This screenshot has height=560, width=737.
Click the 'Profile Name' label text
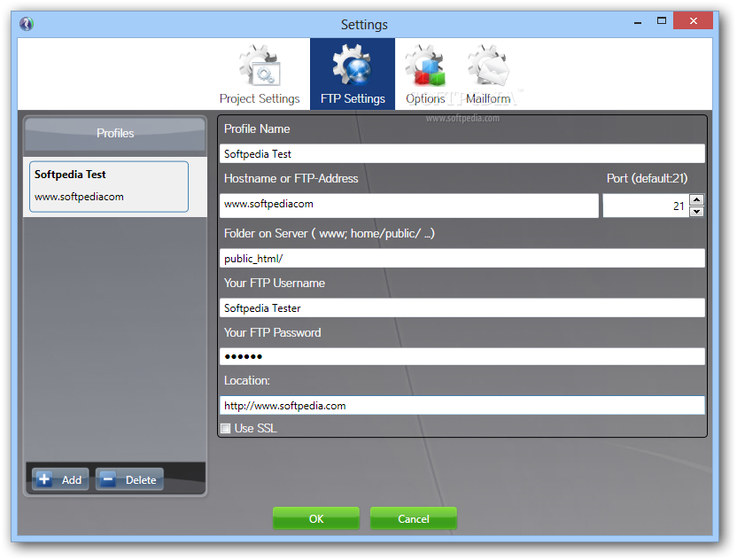tap(257, 128)
